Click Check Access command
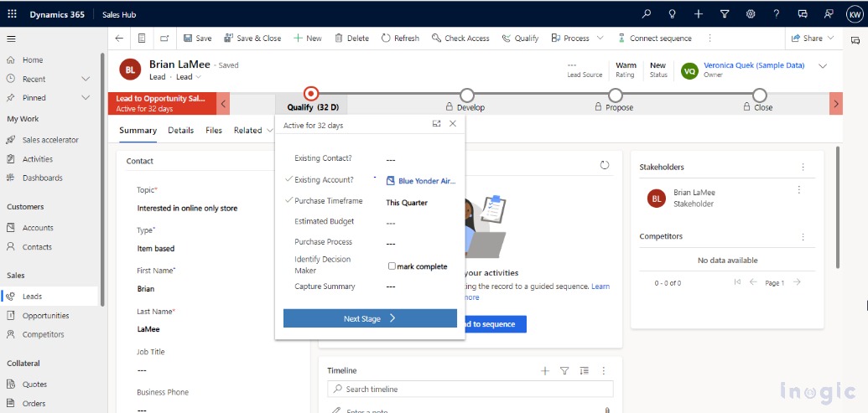The width and height of the screenshot is (868, 413). (460, 39)
